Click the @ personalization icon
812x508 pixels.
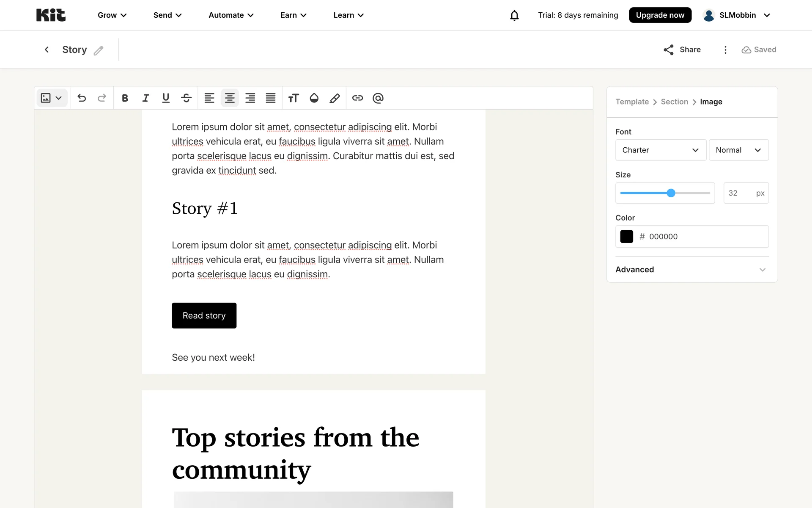click(x=378, y=98)
